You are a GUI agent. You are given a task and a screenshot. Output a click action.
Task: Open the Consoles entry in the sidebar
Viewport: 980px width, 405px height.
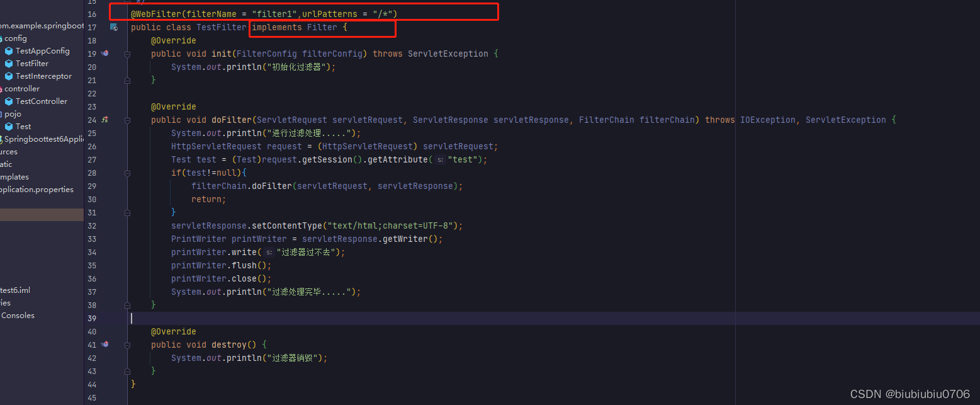(x=18, y=315)
